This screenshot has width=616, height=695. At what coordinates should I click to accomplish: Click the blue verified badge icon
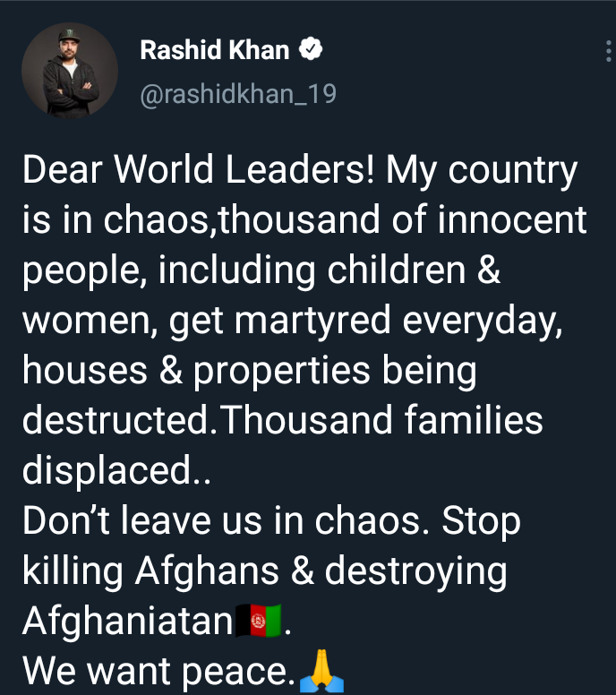tap(311, 48)
